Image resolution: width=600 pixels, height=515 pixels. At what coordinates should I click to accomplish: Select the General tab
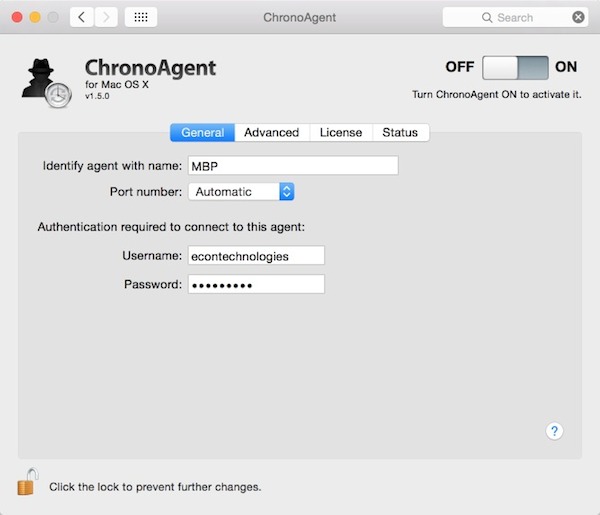coord(202,132)
